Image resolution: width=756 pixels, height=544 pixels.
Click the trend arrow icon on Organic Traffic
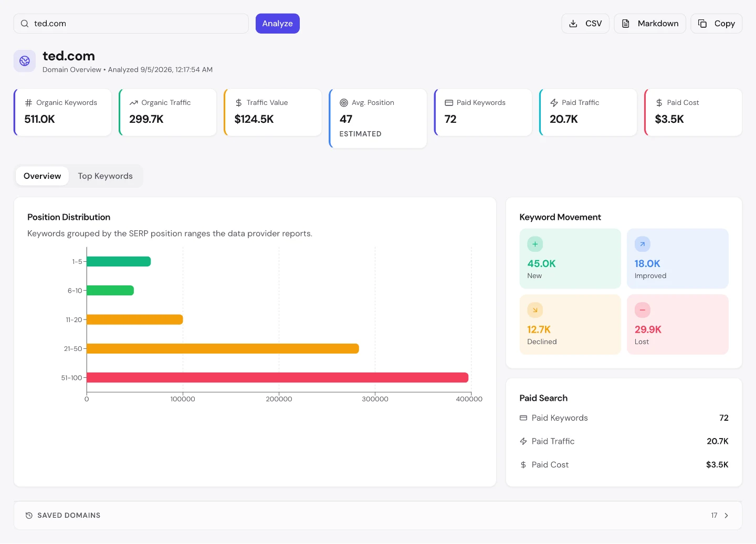click(x=134, y=103)
